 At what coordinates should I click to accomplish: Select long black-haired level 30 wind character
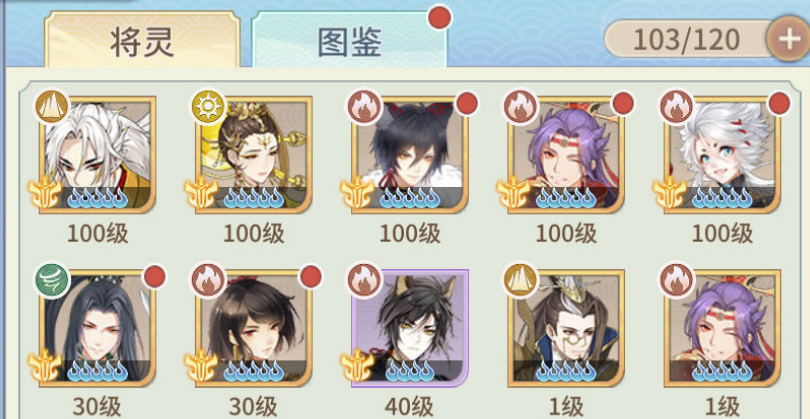pos(97,328)
